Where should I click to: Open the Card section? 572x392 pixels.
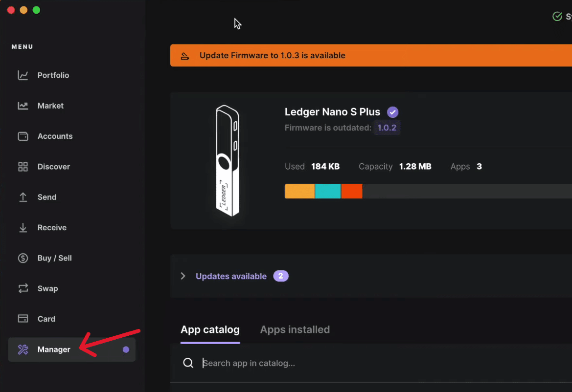coord(47,319)
